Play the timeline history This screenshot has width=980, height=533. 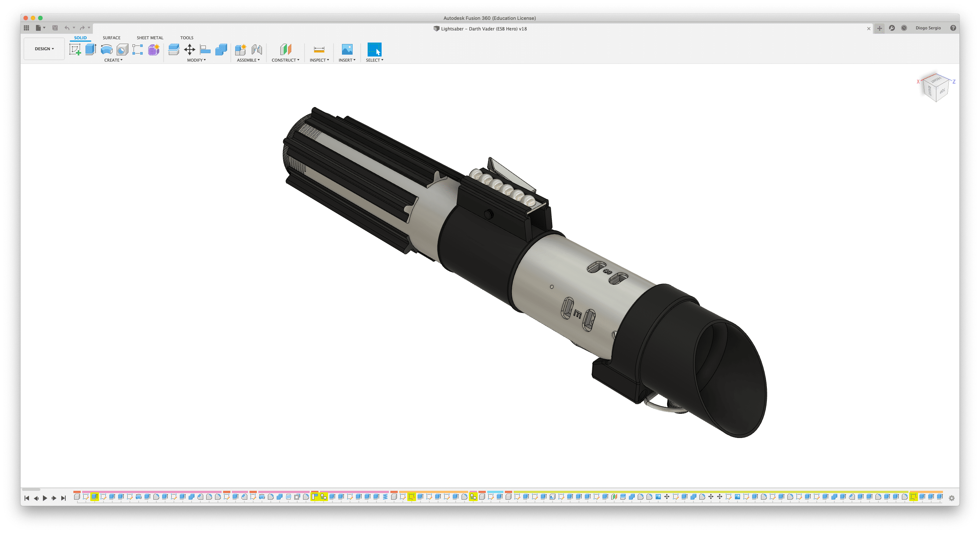[45, 498]
